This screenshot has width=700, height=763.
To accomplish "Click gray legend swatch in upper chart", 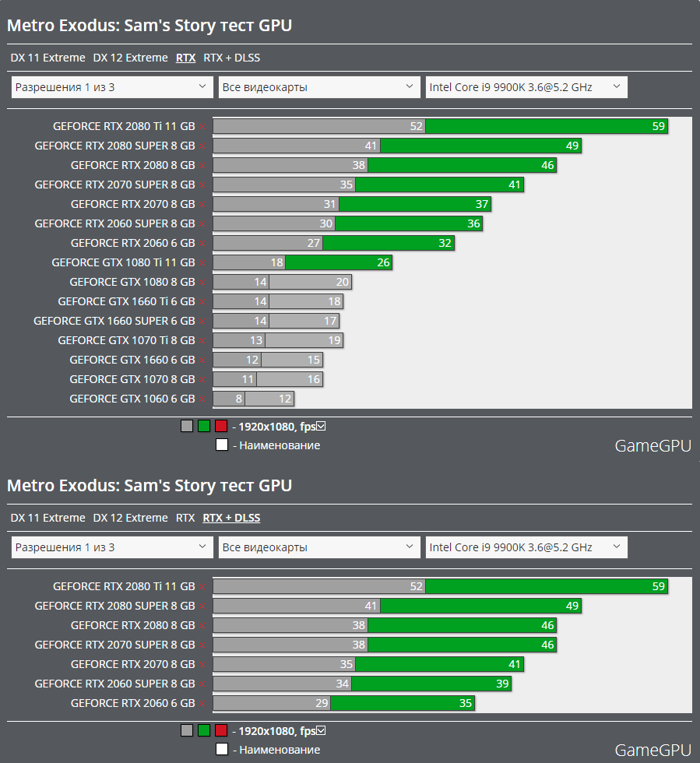I will click(187, 427).
